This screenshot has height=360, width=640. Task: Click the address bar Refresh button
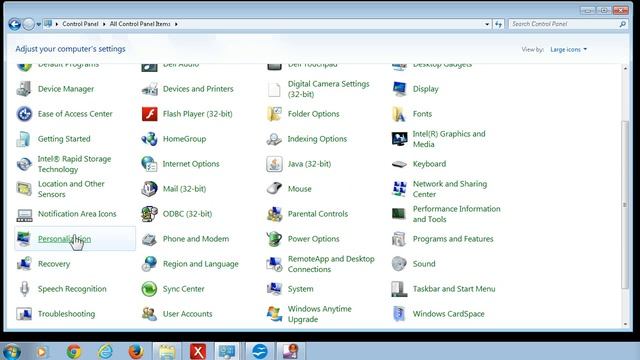(498, 24)
